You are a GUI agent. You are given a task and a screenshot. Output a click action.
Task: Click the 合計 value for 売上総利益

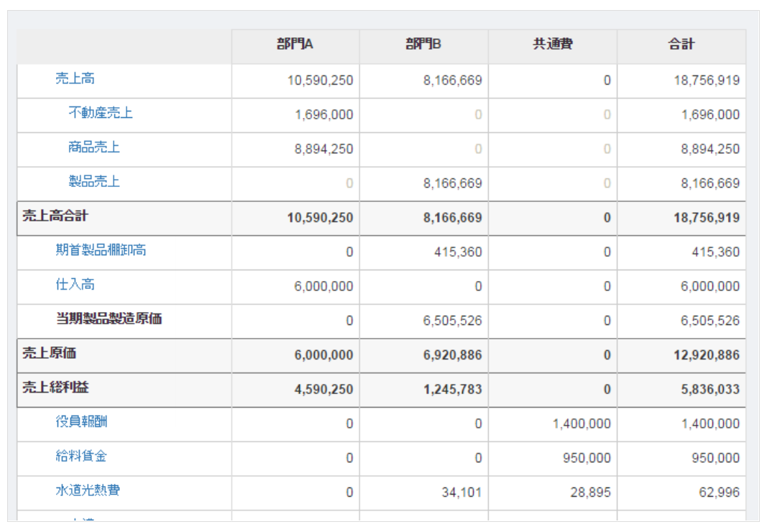[707, 390]
